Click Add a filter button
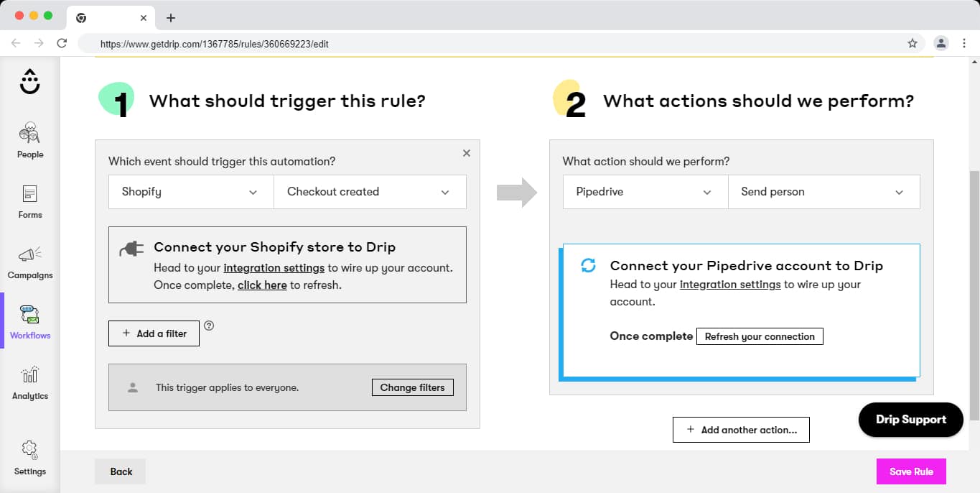The width and height of the screenshot is (980, 493). 154,333
